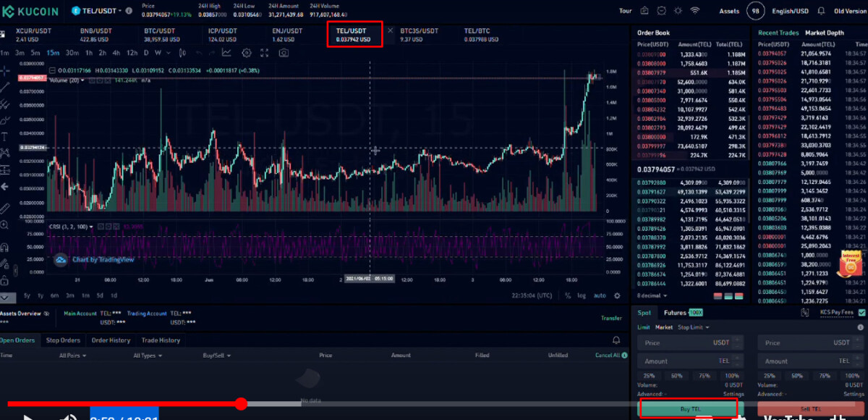Toggle the KCS Pay Fees checkbox
This screenshot has height=420, width=868.
[861, 313]
